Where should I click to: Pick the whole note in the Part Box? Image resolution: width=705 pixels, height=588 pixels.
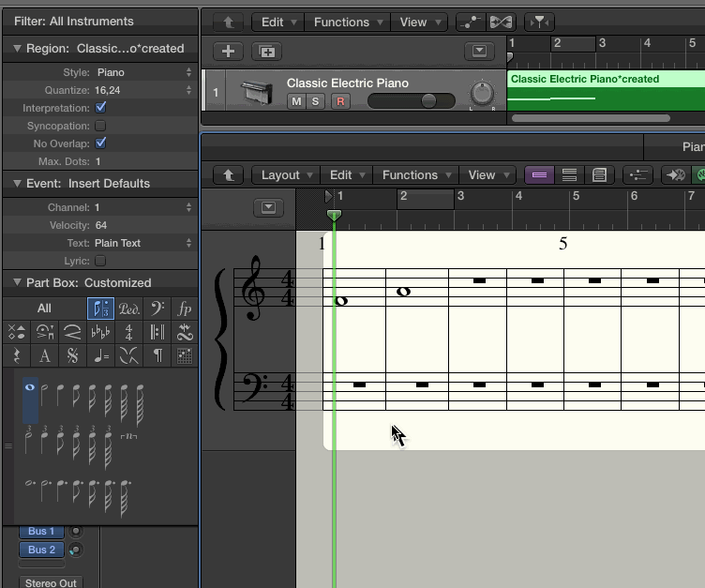(x=31, y=386)
